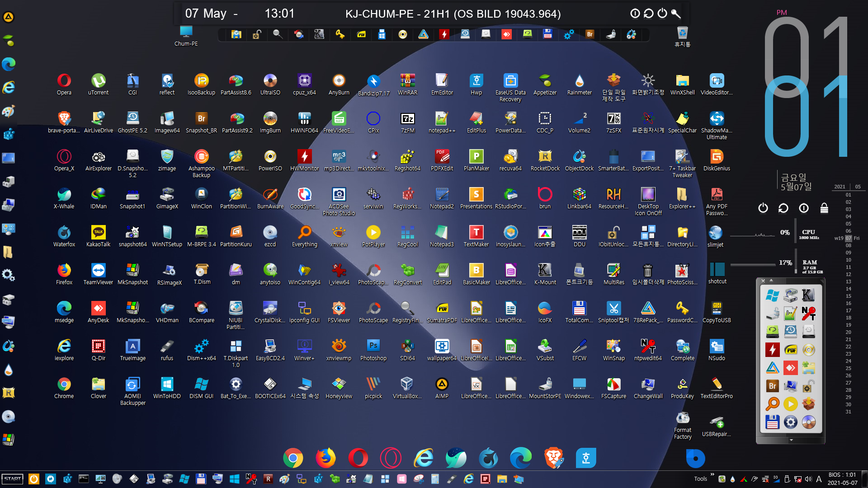The height and width of the screenshot is (488, 868).
Task: Click the restart icon on Rainmeter panel
Action: coord(783,208)
